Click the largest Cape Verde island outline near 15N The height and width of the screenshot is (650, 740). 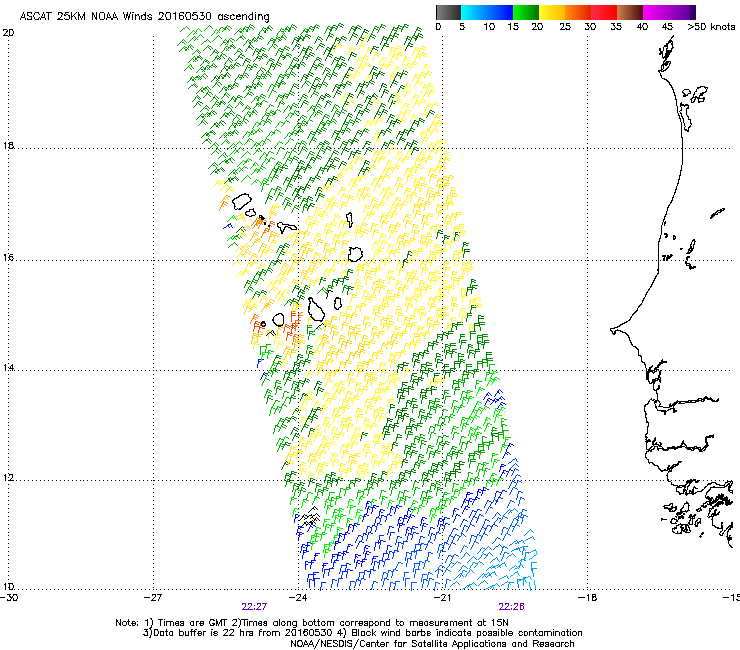coord(316,309)
